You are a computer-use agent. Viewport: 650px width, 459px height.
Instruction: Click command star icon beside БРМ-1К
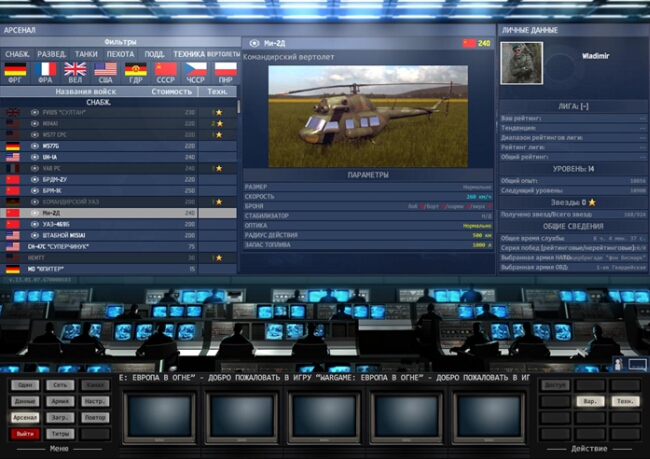click(35, 191)
